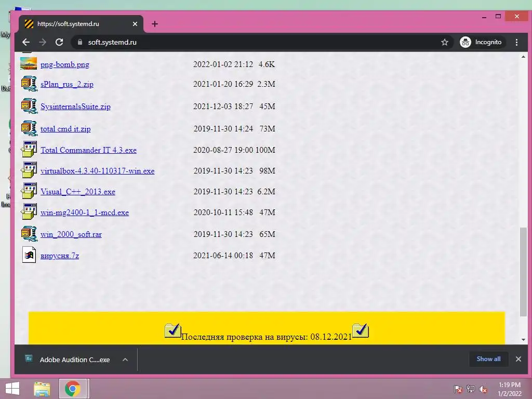Click the page vertical scrollbar thumb
The image size is (532, 399).
tap(523, 271)
